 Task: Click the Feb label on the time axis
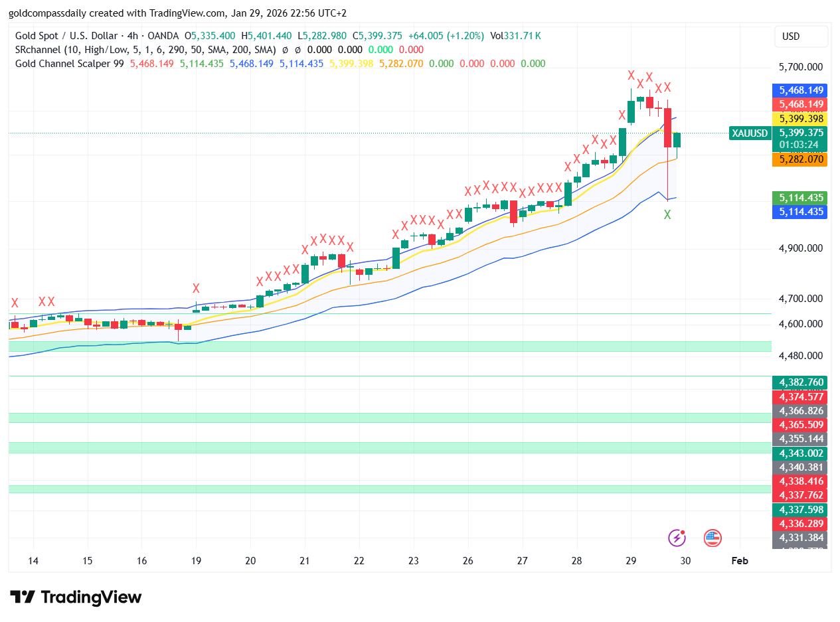(739, 561)
